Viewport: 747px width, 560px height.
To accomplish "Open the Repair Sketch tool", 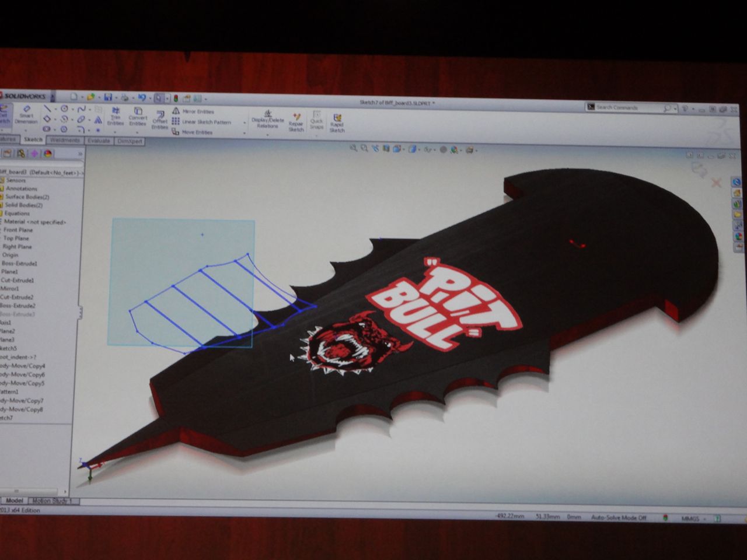I will click(296, 122).
